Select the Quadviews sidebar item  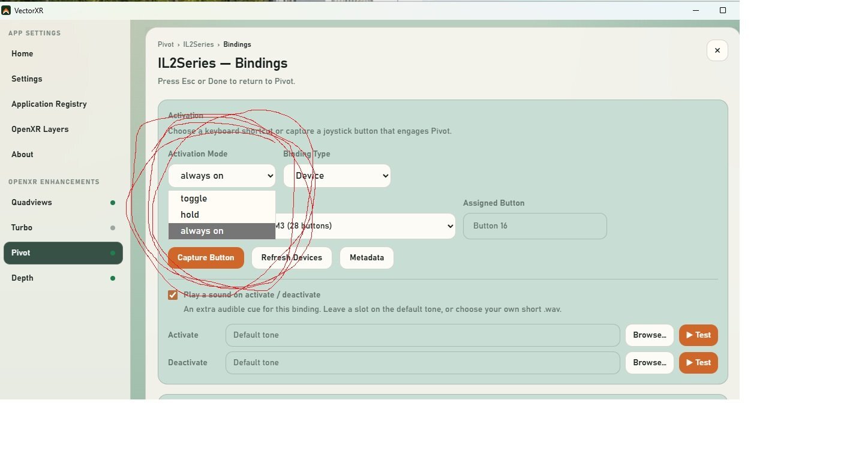click(32, 203)
